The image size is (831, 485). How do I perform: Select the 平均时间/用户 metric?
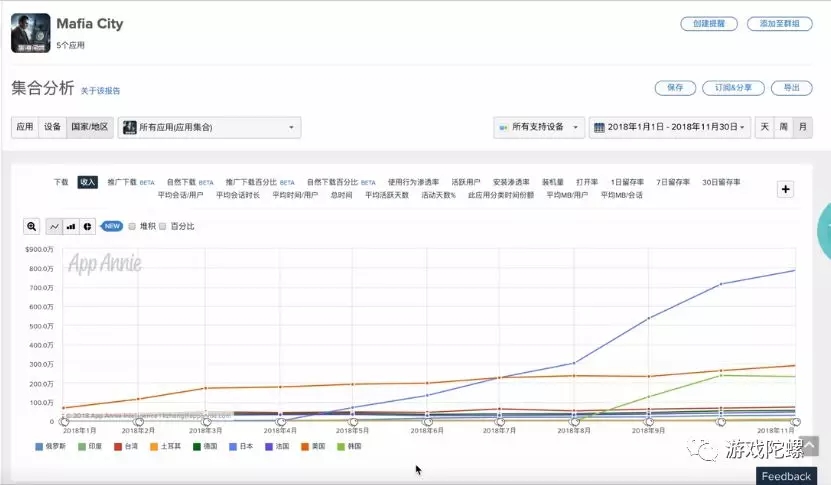tap(295, 195)
